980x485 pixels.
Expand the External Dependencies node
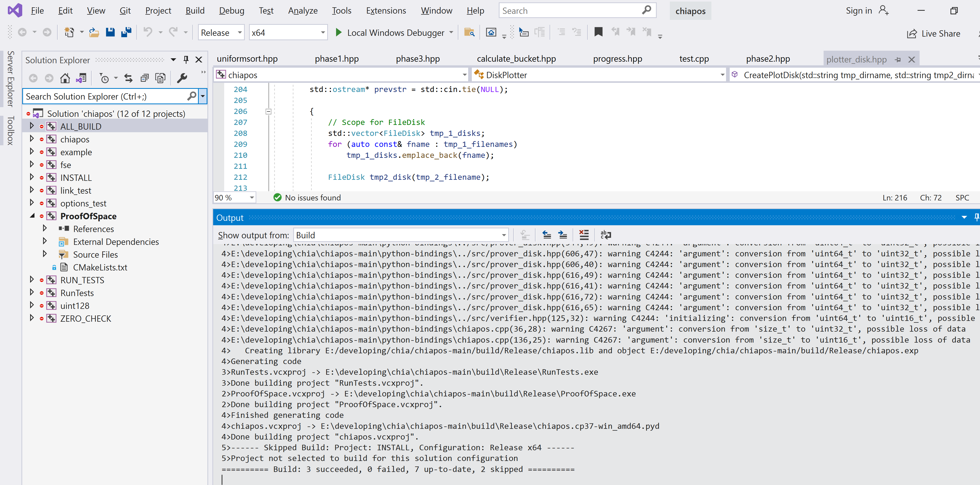point(45,241)
